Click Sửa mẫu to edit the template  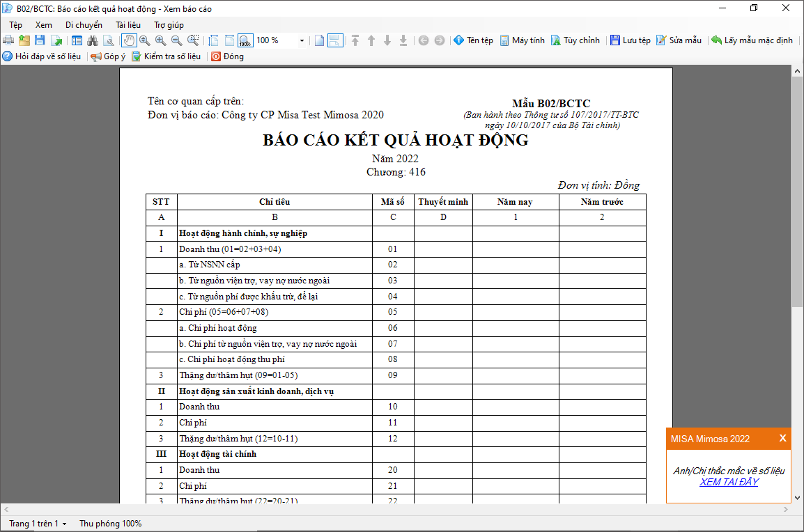[x=679, y=40]
